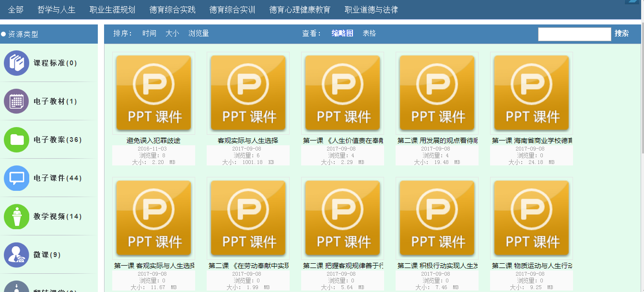The height and width of the screenshot is (292, 644).
Task: Open the 哲学与人生 category tab
Action: 57,10
